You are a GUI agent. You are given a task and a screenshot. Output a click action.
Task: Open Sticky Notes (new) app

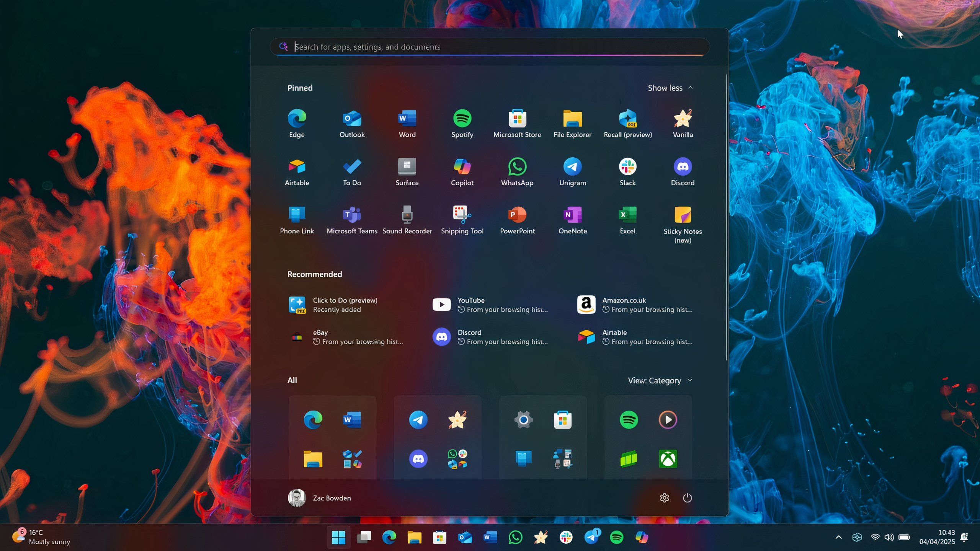tap(683, 224)
